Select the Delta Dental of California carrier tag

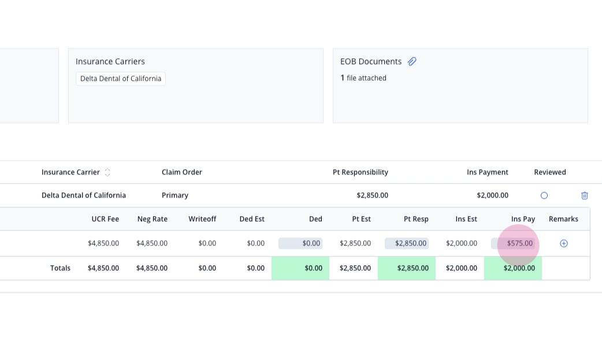pos(121,79)
